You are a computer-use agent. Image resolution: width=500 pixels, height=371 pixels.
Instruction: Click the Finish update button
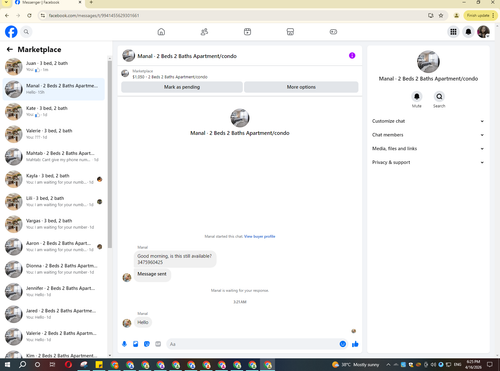480,15
